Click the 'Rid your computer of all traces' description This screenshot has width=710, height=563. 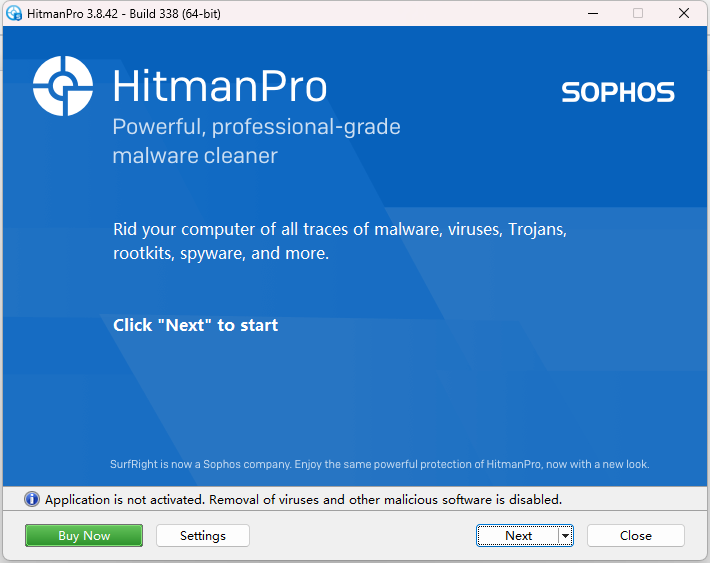[340, 241]
